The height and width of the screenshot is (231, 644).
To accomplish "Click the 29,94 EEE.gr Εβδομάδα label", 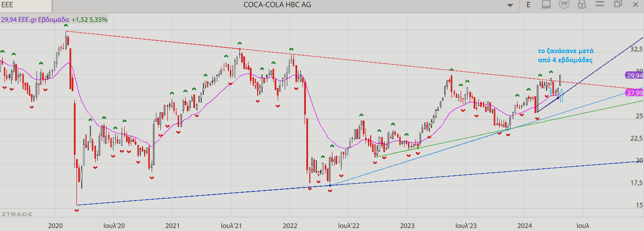I will coord(35,20).
